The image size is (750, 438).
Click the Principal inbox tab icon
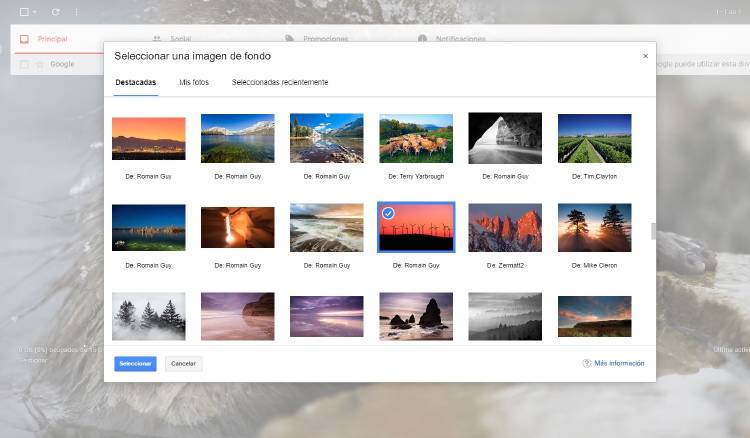[23, 39]
